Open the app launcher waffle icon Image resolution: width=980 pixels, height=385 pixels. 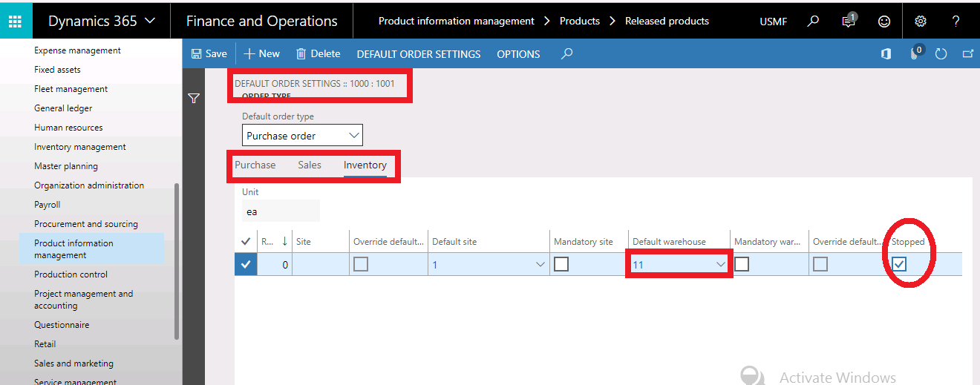pyautogui.click(x=16, y=21)
